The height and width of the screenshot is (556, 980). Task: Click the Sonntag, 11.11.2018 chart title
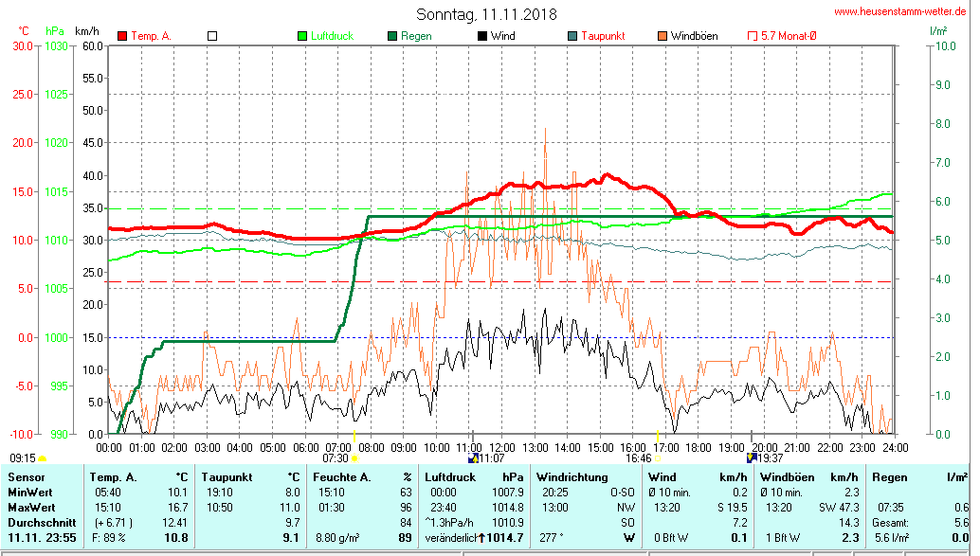487,14
